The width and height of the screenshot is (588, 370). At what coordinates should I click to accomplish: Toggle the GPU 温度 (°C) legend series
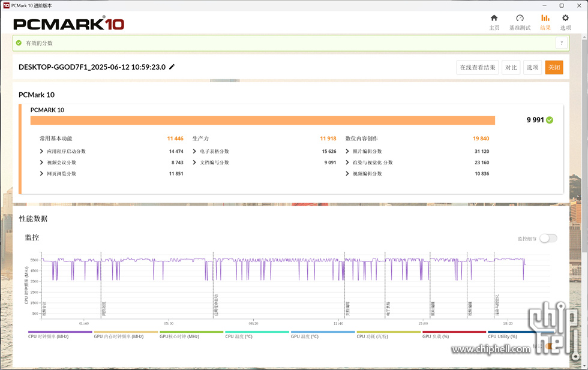(x=323, y=335)
